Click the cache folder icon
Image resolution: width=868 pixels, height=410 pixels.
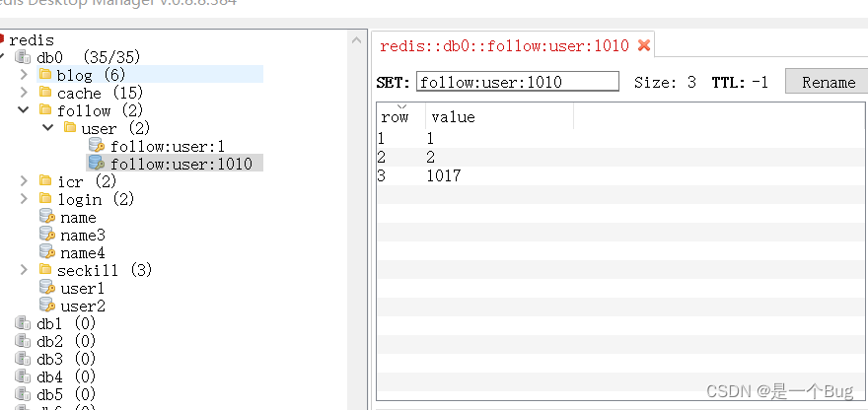click(x=45, y=93)
